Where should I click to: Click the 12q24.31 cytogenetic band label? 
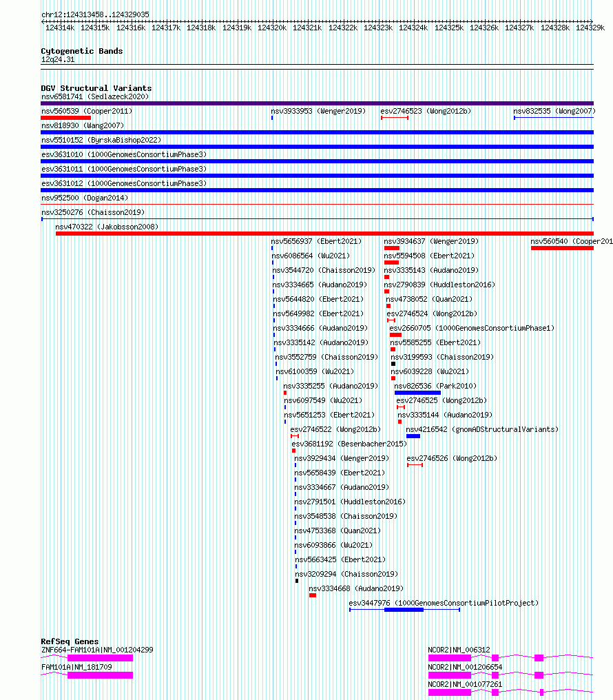58,59
